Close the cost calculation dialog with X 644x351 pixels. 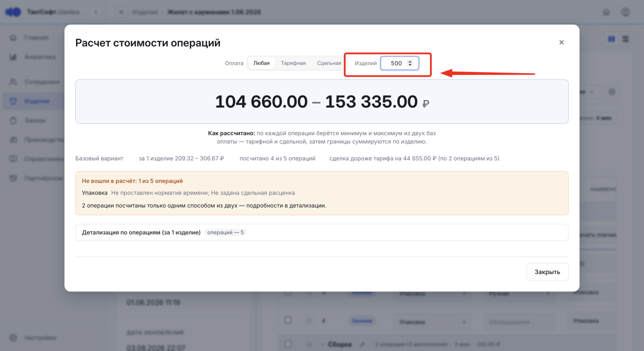[x=561, y=42]
